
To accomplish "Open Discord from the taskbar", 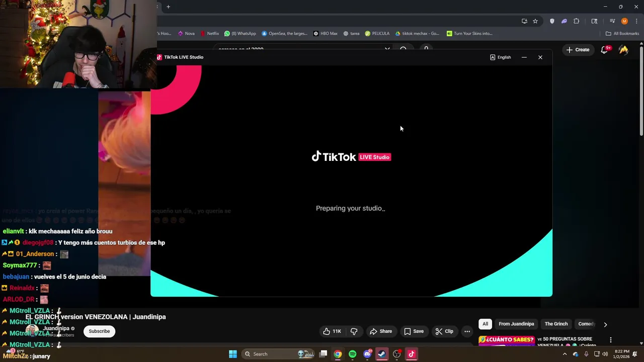I will (367, 354).
